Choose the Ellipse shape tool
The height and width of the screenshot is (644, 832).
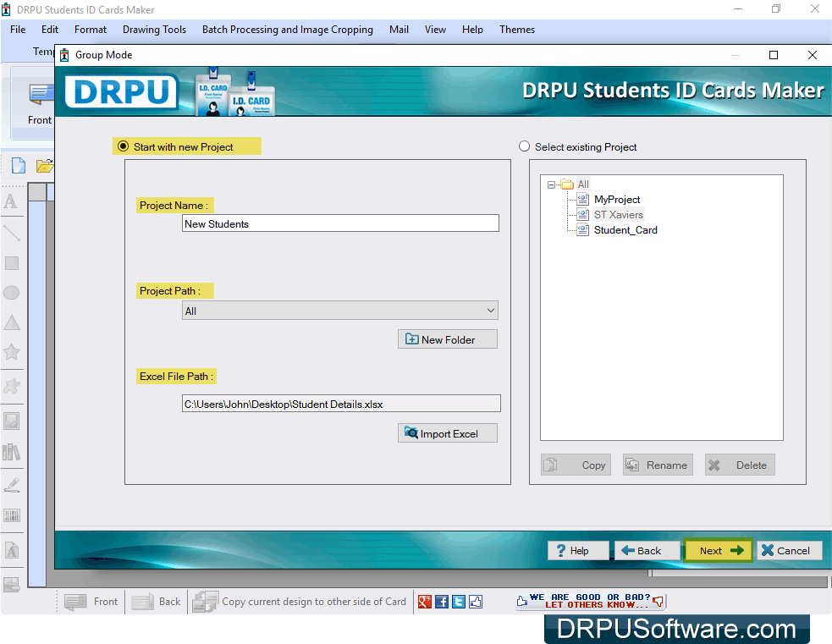coord(11,293)
